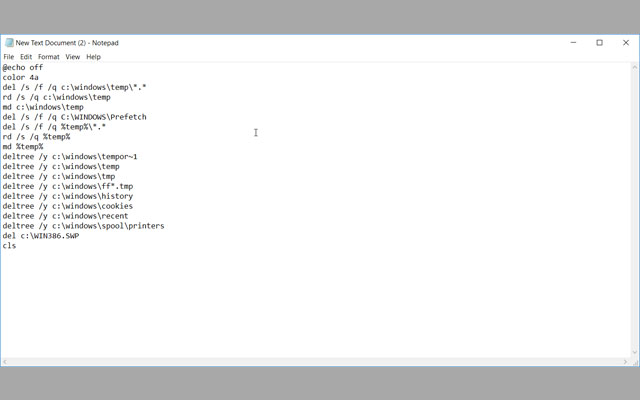
Task: Close the Notepad window
Action: coord(626,42)
